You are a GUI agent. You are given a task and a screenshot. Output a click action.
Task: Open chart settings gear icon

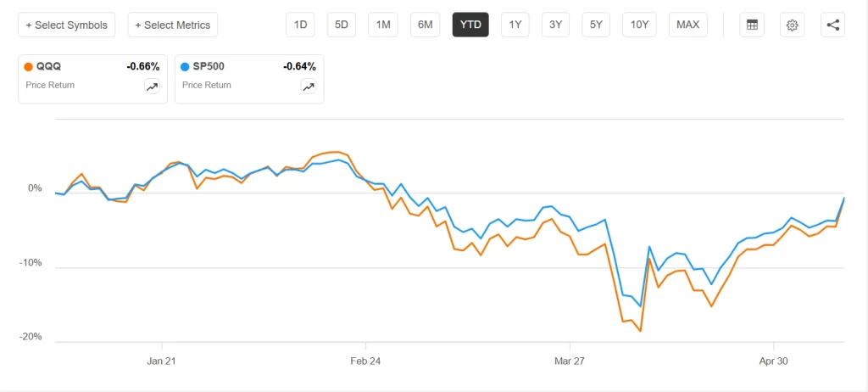[x=793, y=25]
